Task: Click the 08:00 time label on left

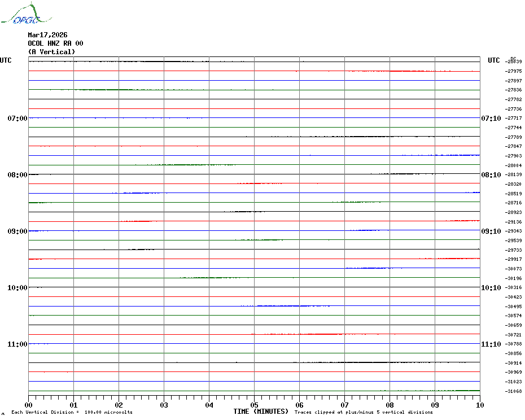Action: 17,175
